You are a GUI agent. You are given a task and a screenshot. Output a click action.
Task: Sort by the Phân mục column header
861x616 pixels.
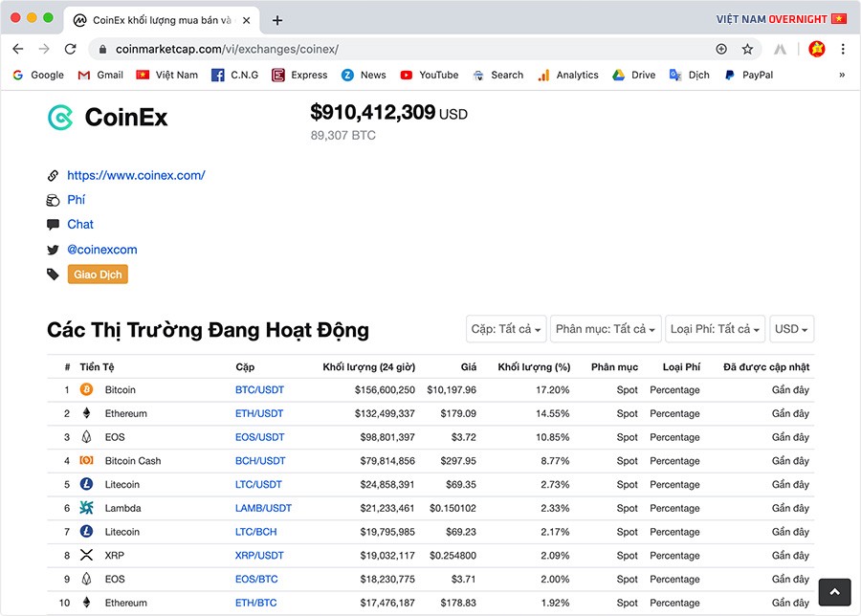click(x=614, y=366)
